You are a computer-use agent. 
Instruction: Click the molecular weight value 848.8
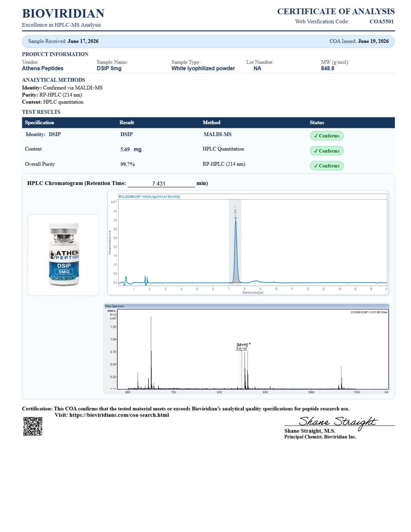coord(327,69)
